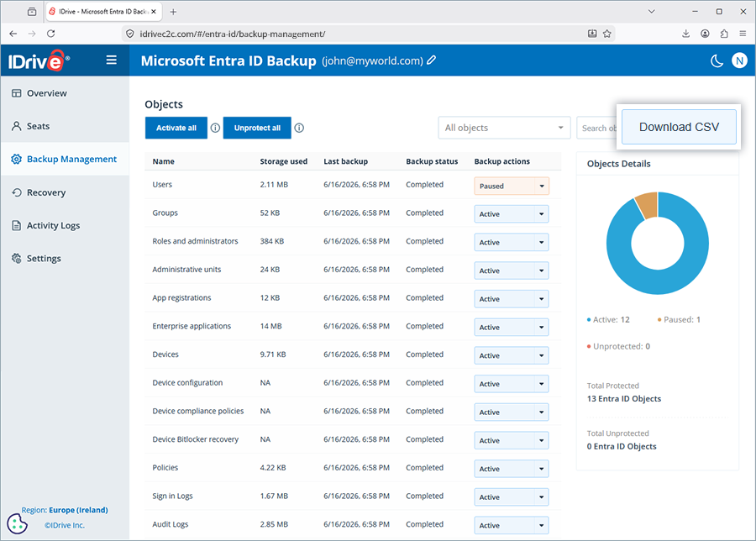Screen dimensions: 756x541
Task: Open cookie preferences icon
Action: (x=18, y=523)
